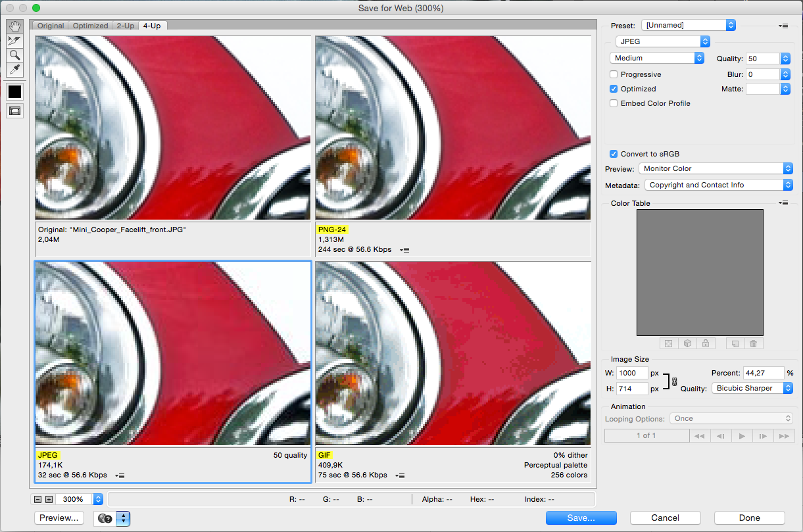Enable the Progressive checkbox
Screen dimensions: 803x532
(614, 74)
